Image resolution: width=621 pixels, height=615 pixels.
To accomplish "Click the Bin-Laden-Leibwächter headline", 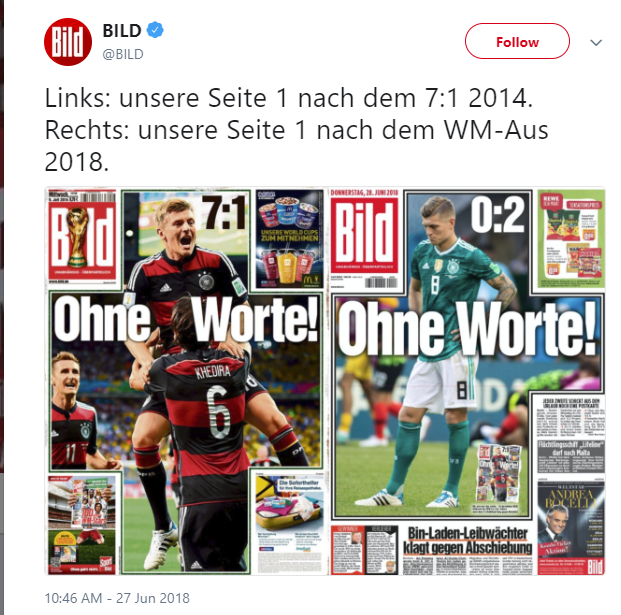I will (x=467, y=541).
